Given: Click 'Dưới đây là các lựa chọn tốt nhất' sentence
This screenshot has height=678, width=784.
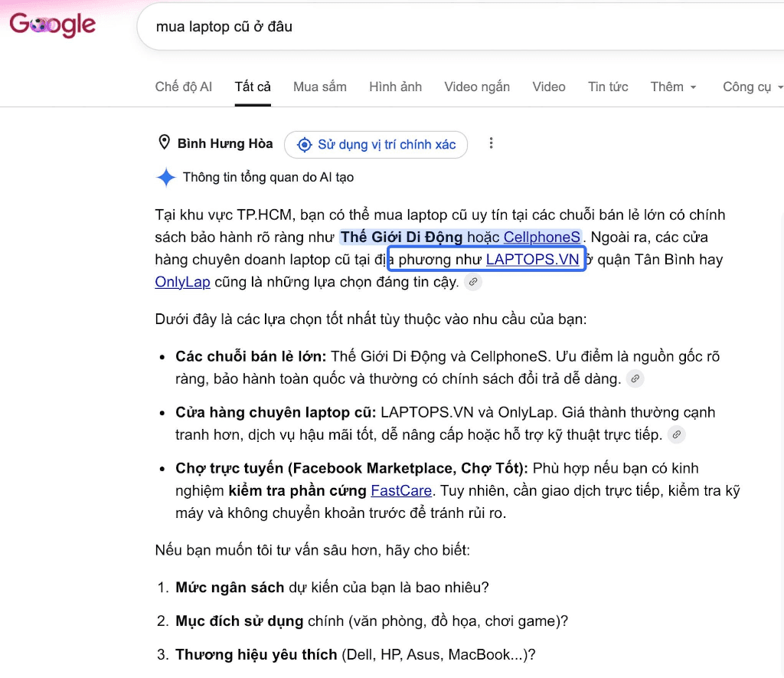Looking at the screenshot, I should [371, 319].
